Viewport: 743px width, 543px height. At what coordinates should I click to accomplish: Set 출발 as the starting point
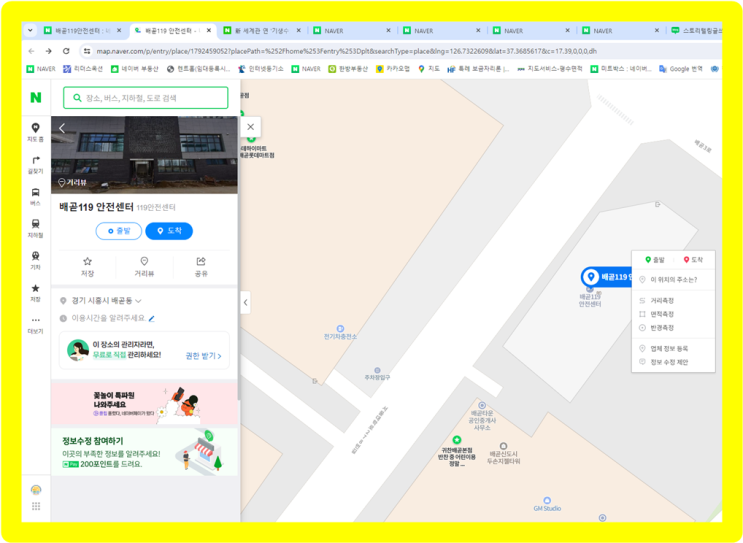119,231
